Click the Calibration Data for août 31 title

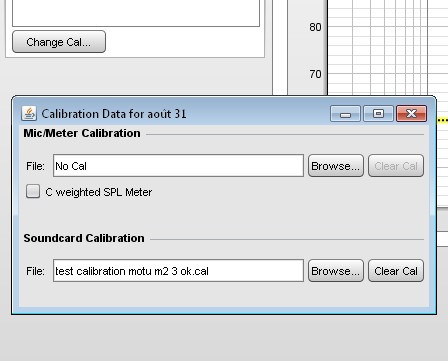click(114, 114)
